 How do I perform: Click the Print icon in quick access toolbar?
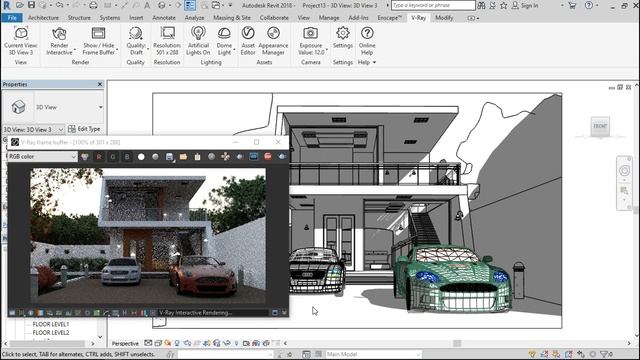click(x=93, y=5)
